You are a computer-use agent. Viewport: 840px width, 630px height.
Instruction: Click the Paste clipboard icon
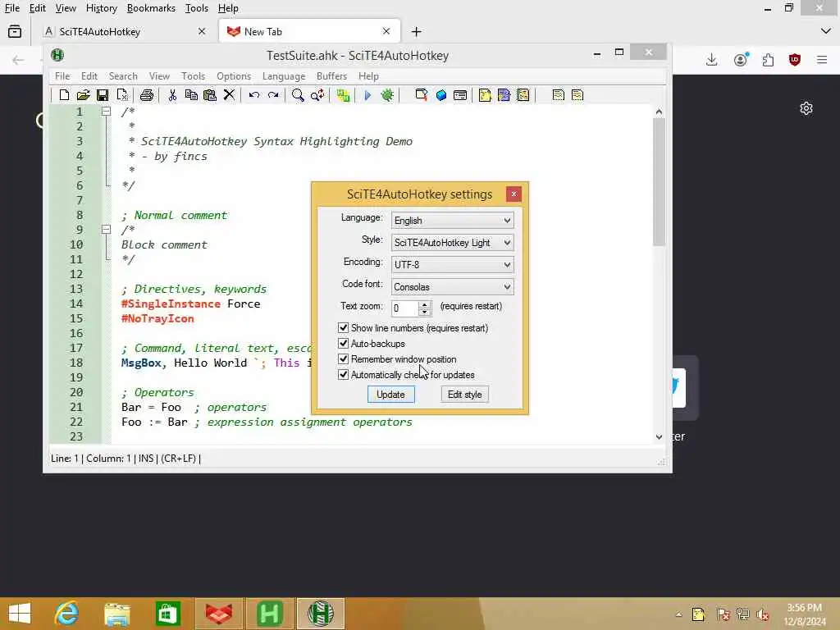[x=210, y=95]
